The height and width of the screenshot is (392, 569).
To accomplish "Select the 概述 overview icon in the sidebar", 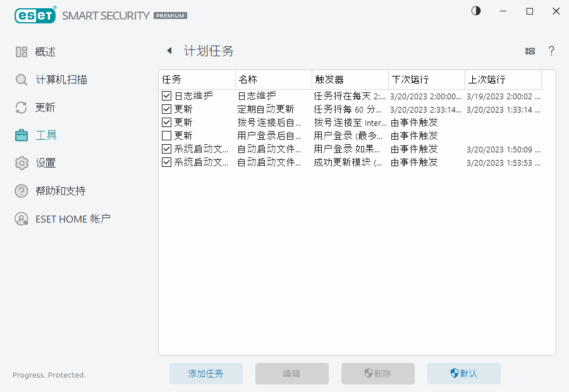I will [x=20, y=52].
